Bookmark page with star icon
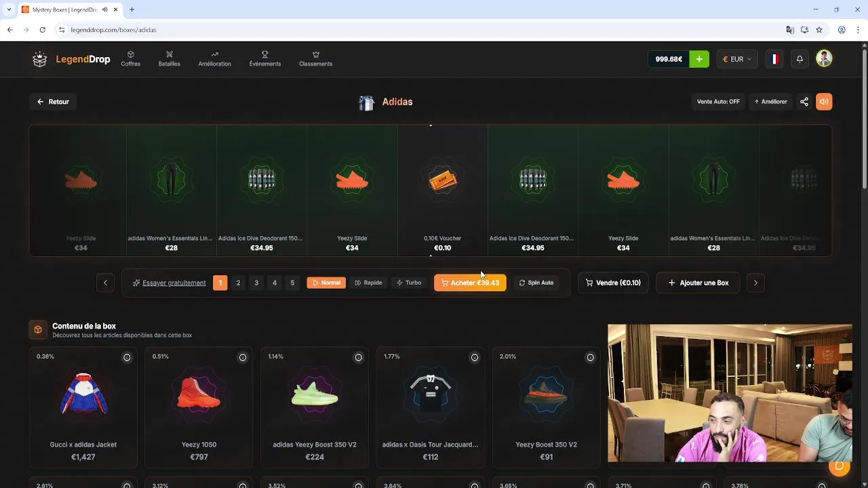The height and width of the screenshot is (488, 868). 819,30
